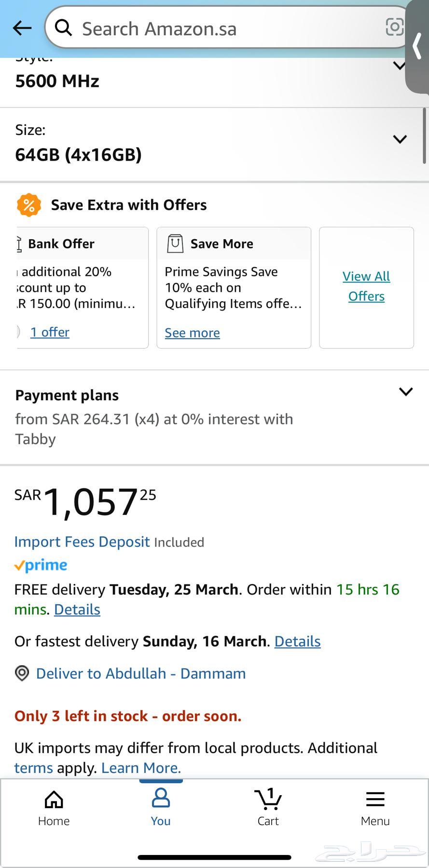Screen dimensions: 429x868
Task: Open the 1 offer bank link
Action: tap(50, 332)
